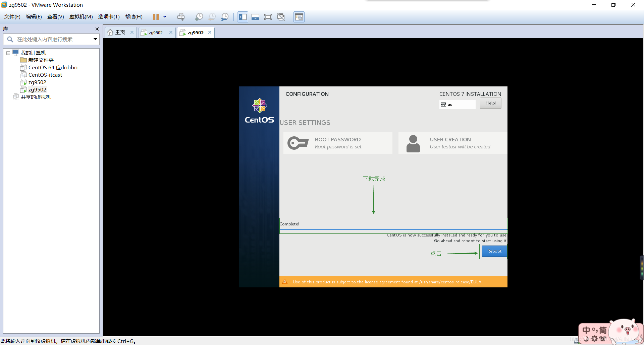Click the keyboard icon beside us

(443, 105)
